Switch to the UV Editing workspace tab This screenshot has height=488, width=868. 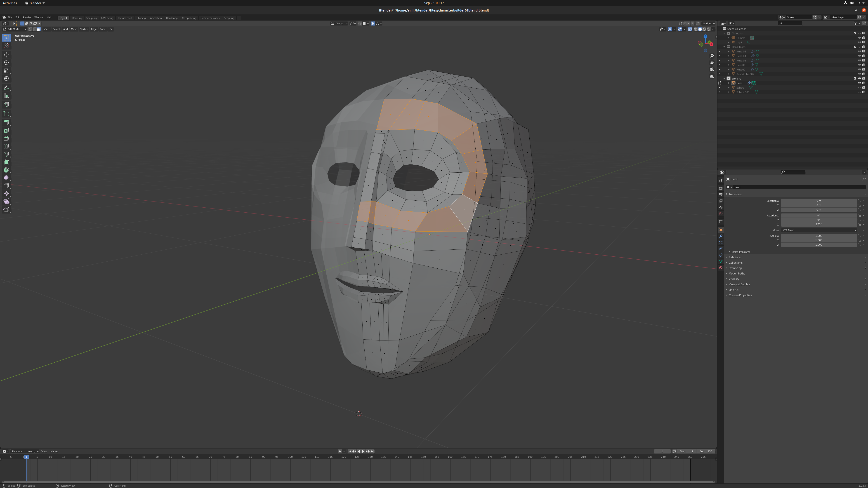coord(107,18)
